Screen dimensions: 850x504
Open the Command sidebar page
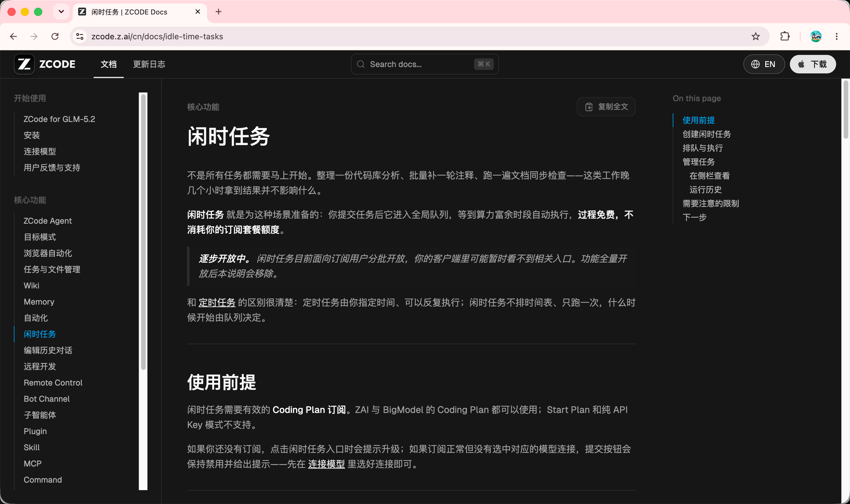coord(43,480)
